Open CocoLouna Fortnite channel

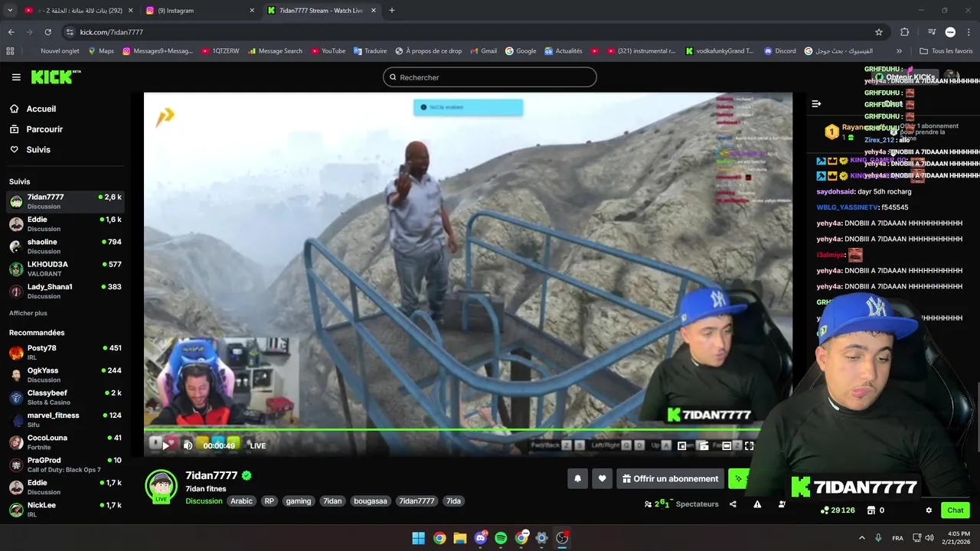65,442
